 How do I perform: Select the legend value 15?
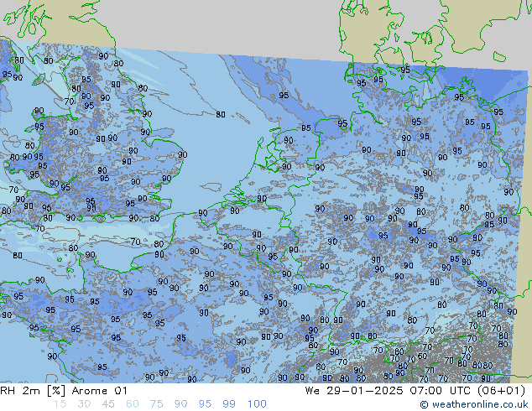pos(60,404)
